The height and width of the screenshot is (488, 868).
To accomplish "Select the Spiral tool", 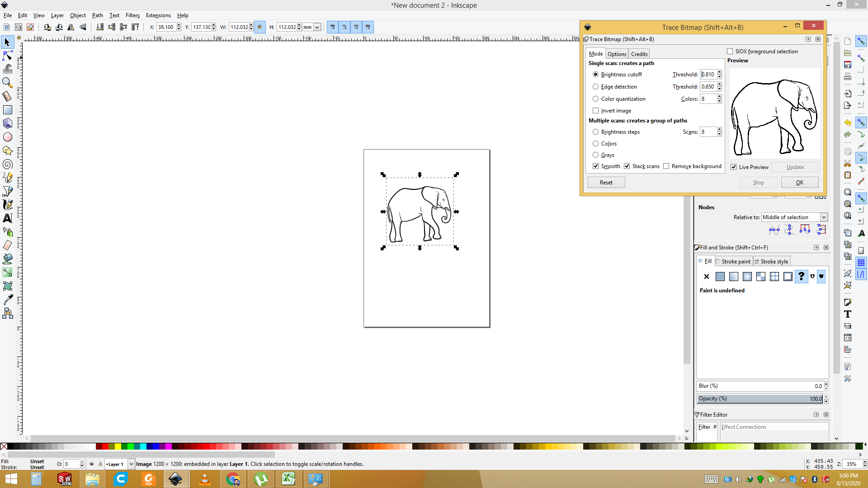I will [x=7, y=164].
